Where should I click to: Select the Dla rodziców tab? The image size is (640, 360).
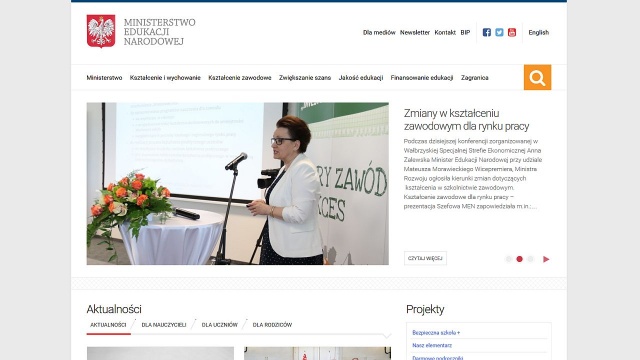[x=272, y=325]
